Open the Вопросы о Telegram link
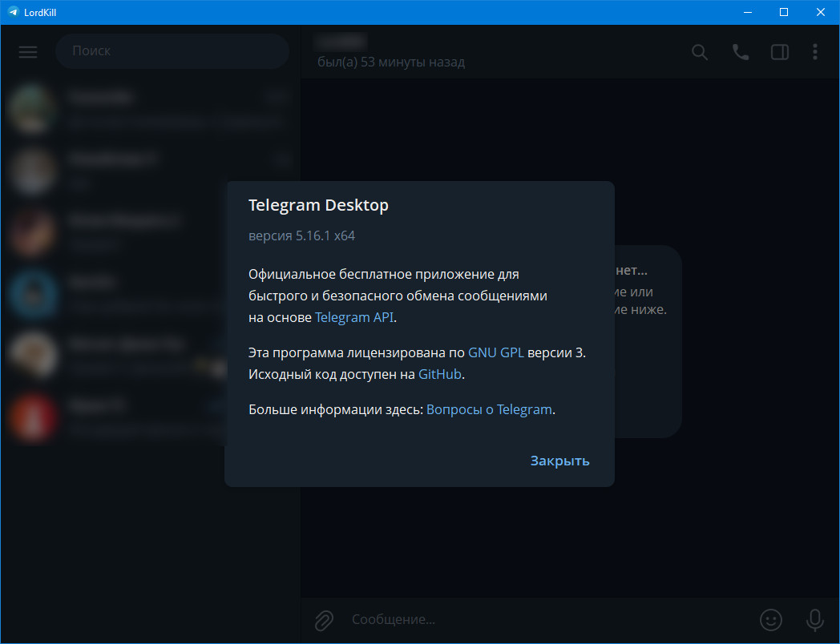The image size is (840, 644). pyautogui.click(x=489, y=409)
